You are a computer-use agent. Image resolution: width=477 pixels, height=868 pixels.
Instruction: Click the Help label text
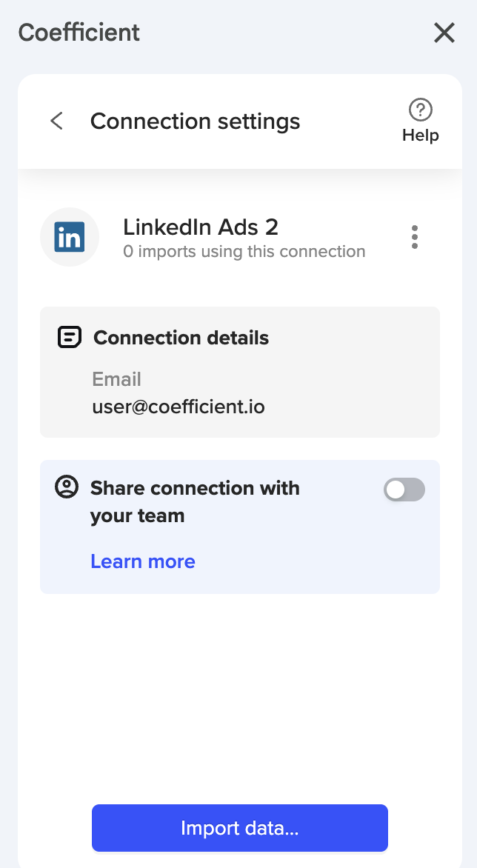coord(421,136)
